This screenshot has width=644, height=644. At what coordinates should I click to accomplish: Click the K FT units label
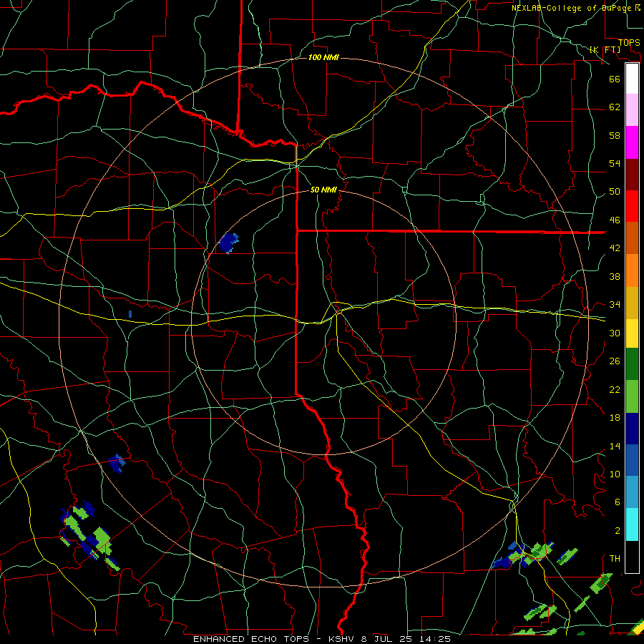[x=605, y=49]
